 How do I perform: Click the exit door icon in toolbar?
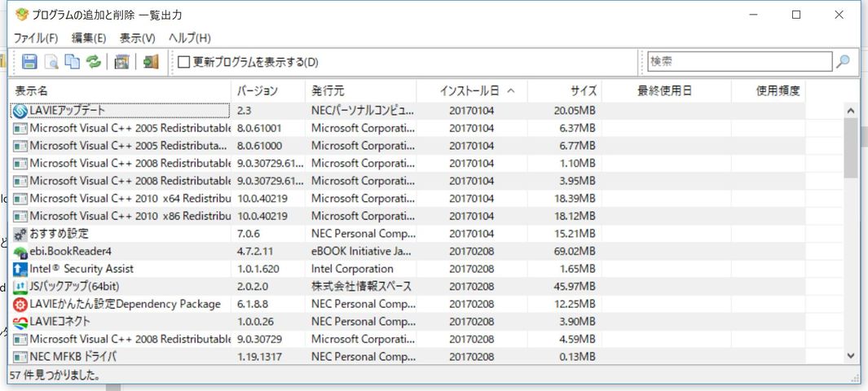(151, 61)
